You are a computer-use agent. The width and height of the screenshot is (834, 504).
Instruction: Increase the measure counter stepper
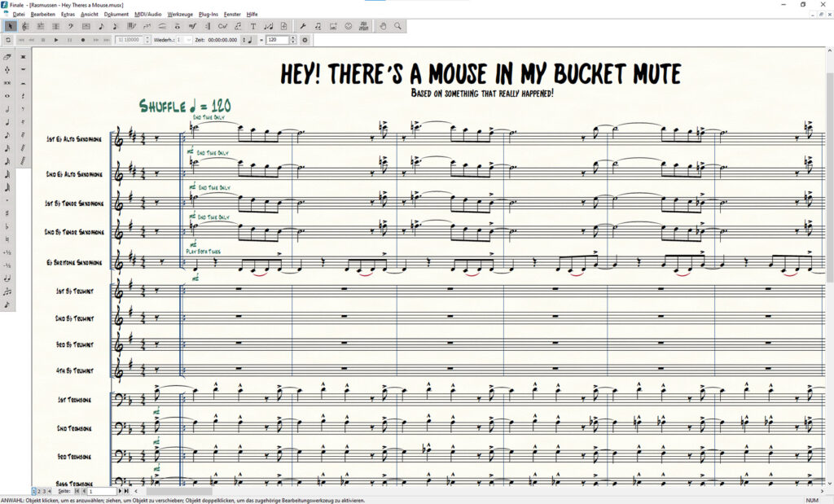pyautogui.click(x=147, y=37)
